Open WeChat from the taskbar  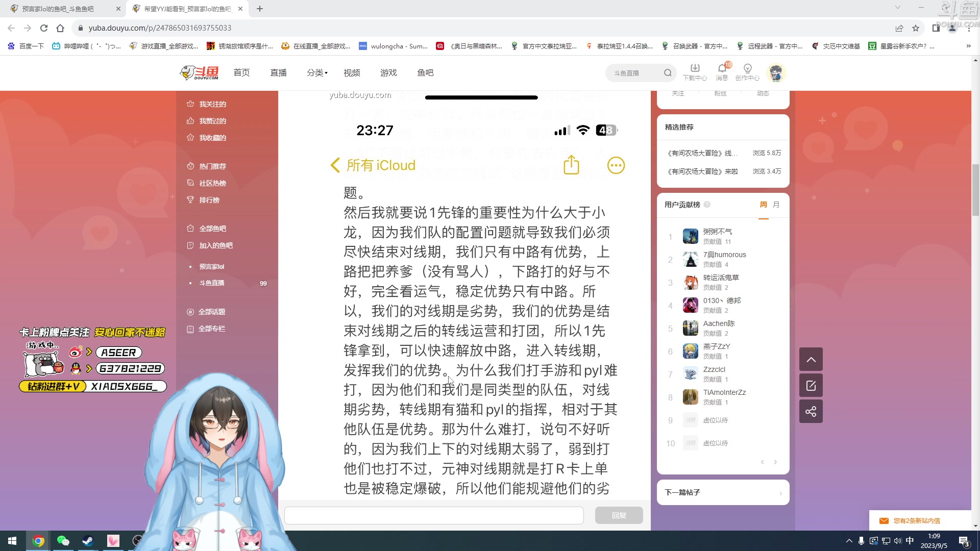(x=63, y=541)
